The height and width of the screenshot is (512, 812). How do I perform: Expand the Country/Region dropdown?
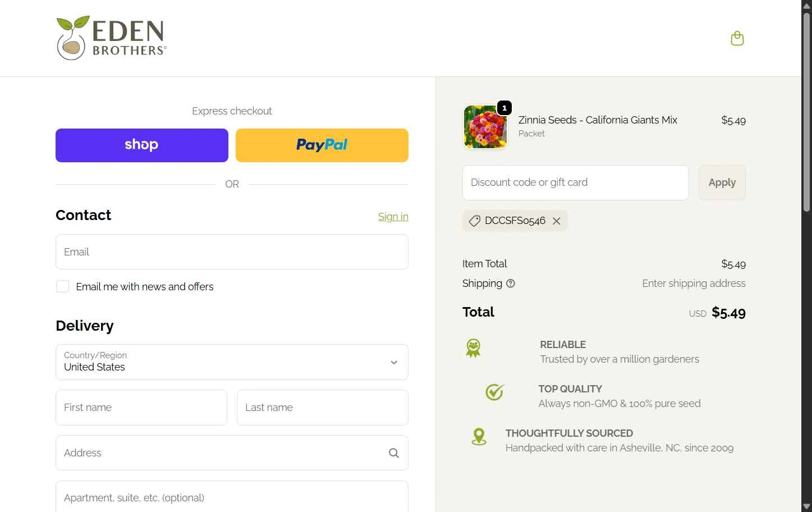tap(232, 362)
